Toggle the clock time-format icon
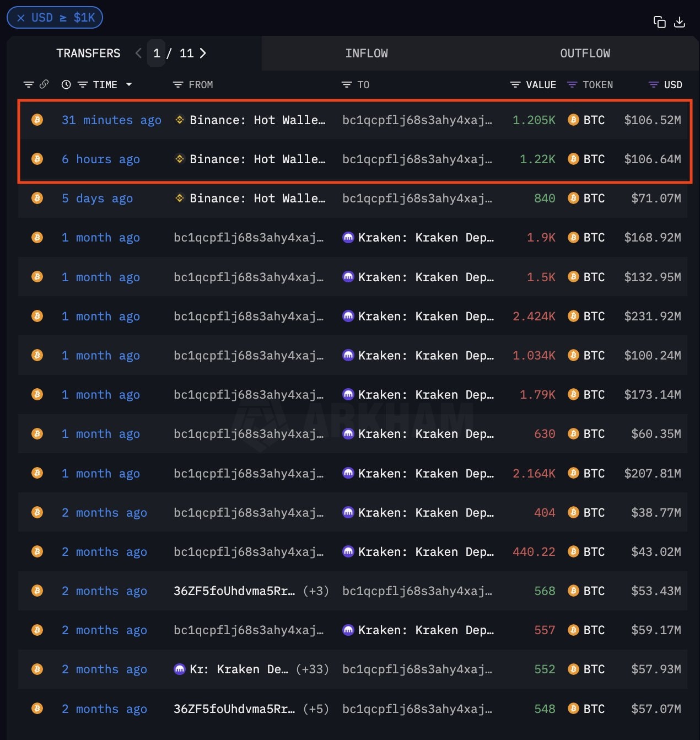This screenshot has height=740, width=700. click(66, 84)
